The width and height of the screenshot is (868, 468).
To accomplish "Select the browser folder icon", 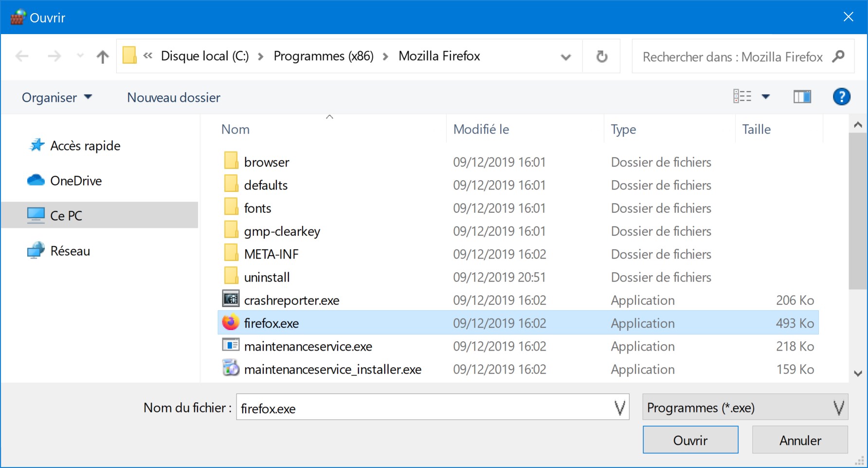I will click(x=231, y=161).
